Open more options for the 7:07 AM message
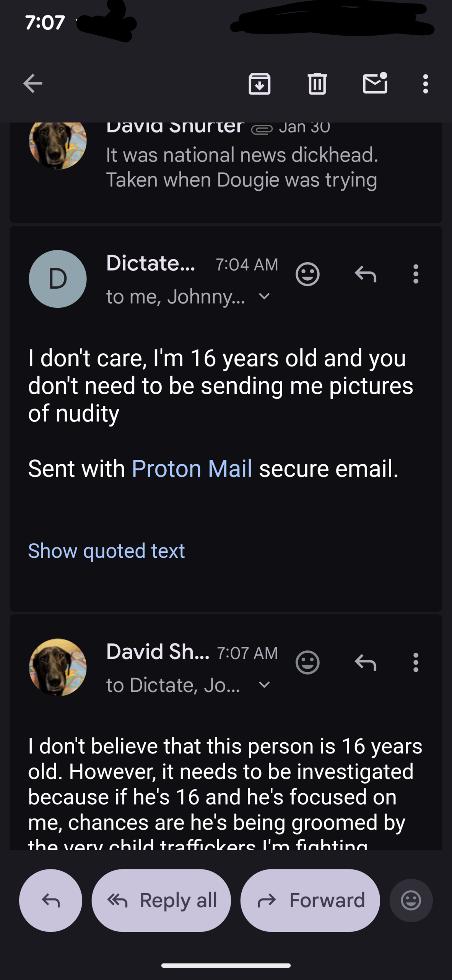 [416, 662]
